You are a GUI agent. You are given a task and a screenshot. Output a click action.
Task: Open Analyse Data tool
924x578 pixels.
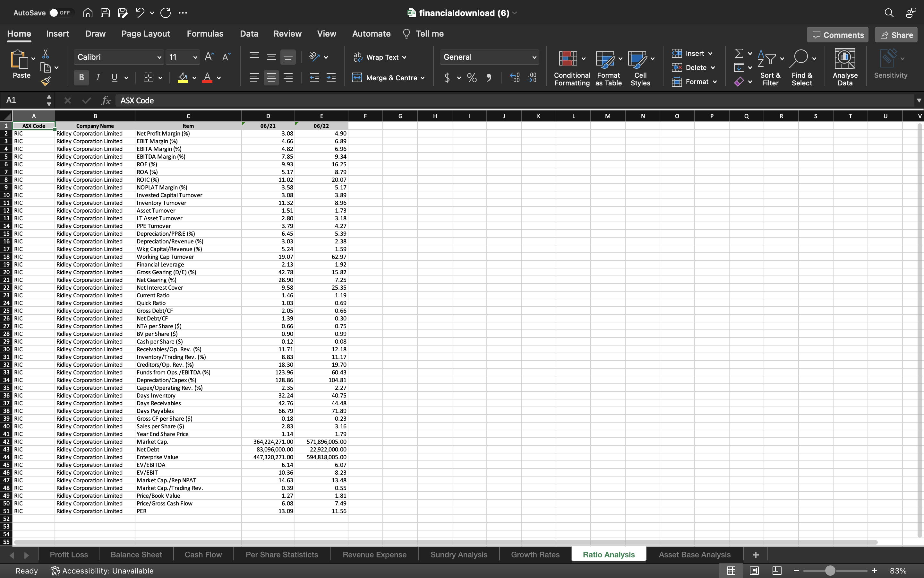click(845, 67)
